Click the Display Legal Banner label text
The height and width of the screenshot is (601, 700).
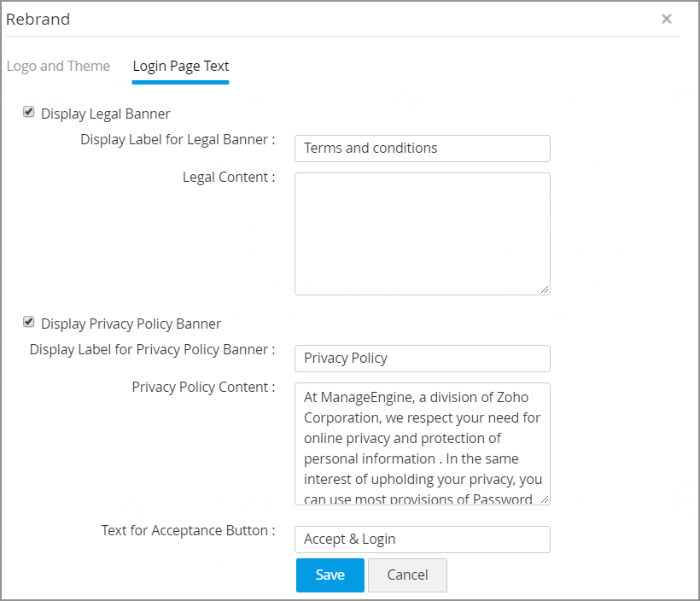[x=106, y=114]
